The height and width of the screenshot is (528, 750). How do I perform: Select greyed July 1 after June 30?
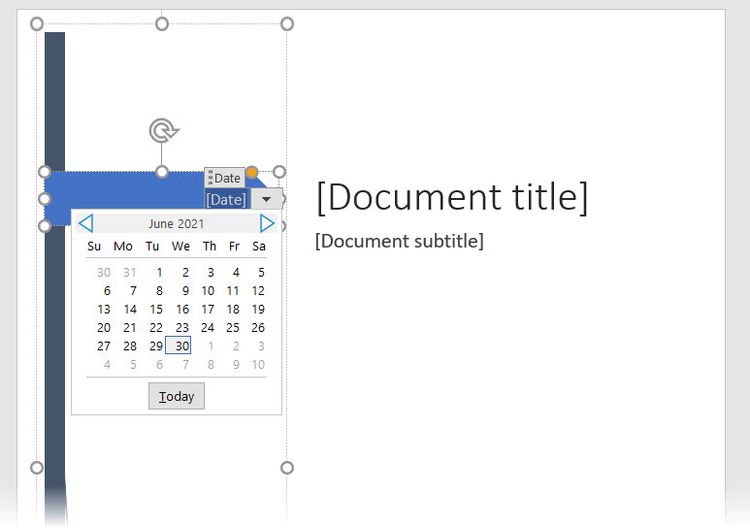click(210, 346)
